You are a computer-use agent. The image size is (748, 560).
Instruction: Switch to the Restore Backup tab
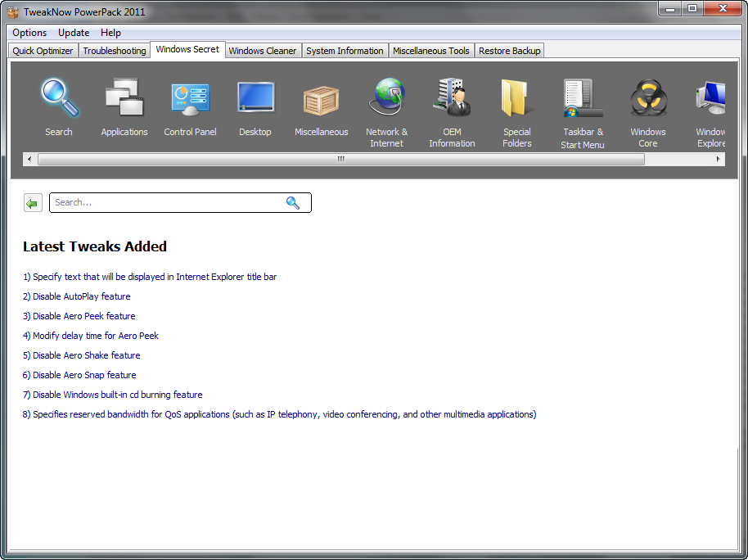point(510,51)
